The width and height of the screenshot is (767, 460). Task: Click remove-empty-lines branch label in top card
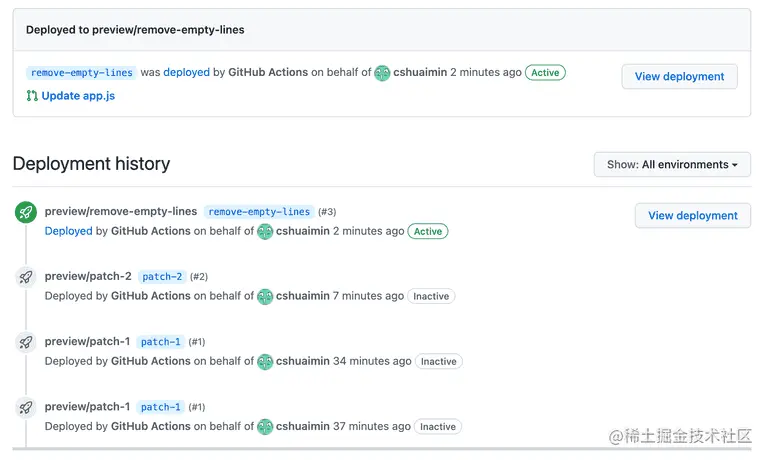(82, 73)
